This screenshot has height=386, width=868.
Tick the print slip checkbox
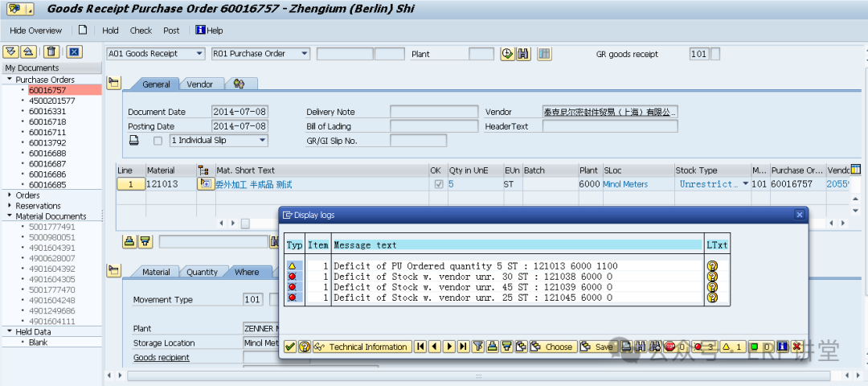click(x=158, y=141)
